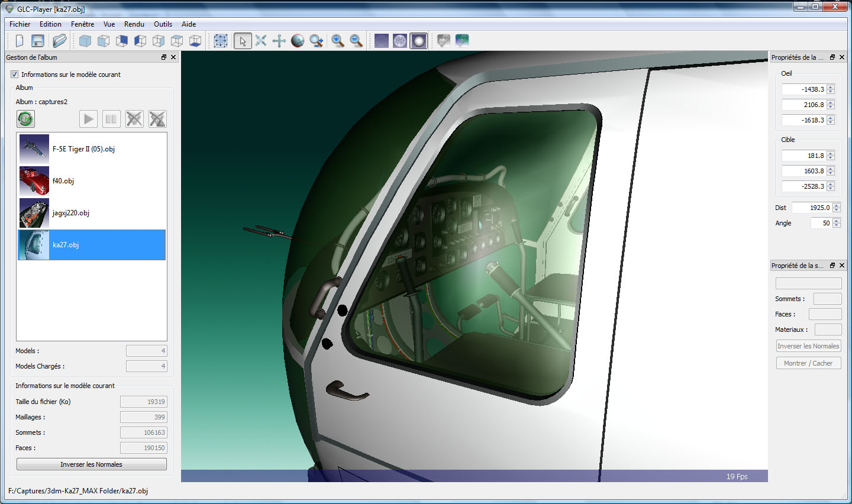Close the Propriété de la s... panel
The width and height of the screenshot is (852, 504).
pyautogui.click(x=842, y=266)
